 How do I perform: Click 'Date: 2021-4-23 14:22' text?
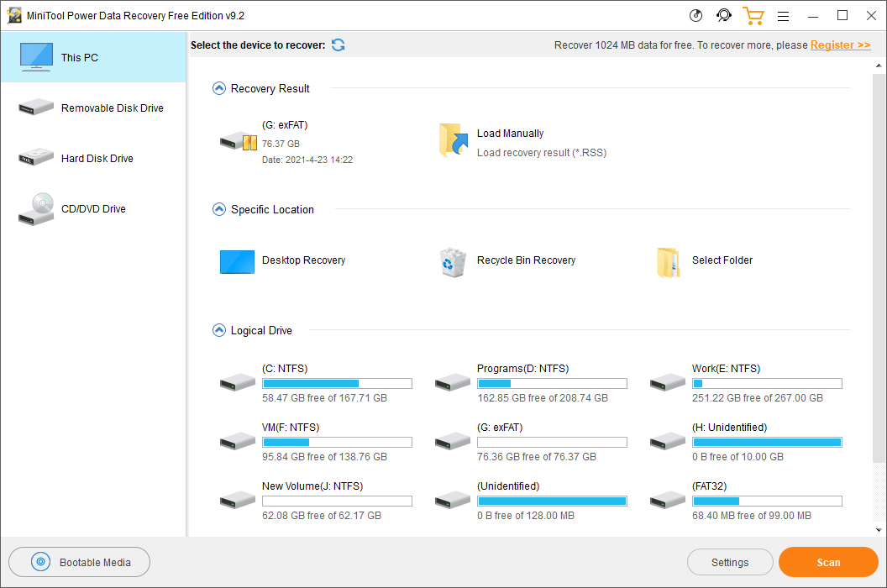[307, 160]
